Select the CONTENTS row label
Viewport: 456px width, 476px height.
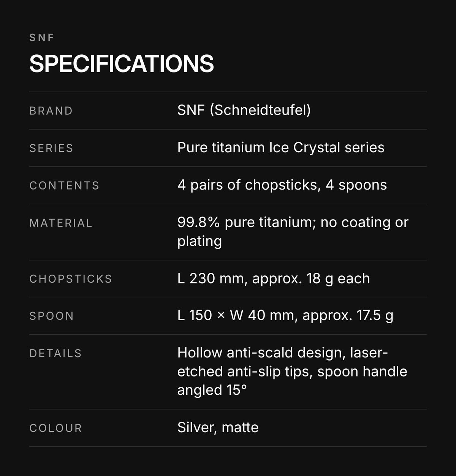click(64, 185)
